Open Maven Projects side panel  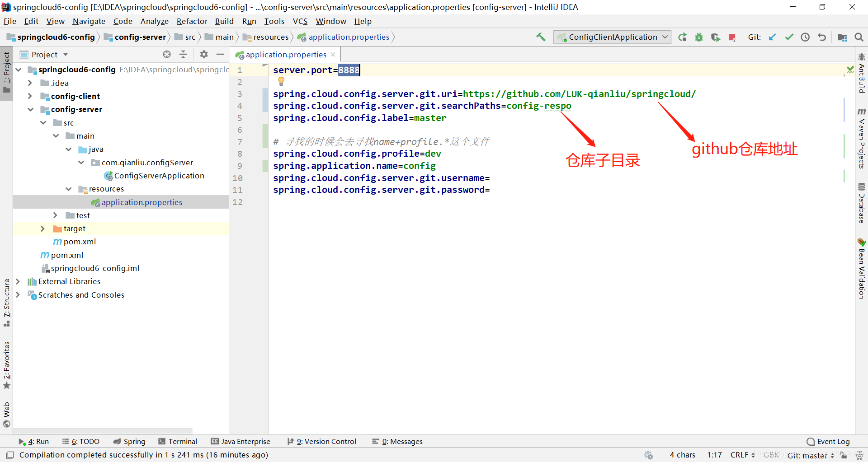click(x=862, y=138)
